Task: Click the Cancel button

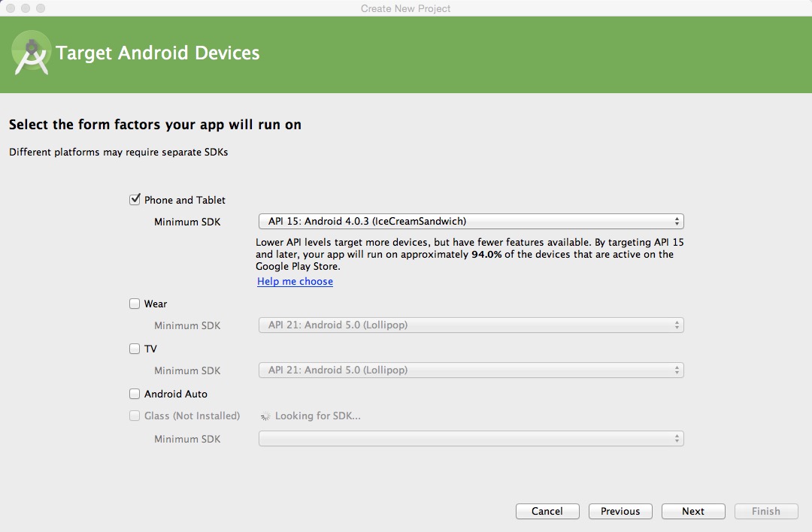Action: (x=547, y=511)
